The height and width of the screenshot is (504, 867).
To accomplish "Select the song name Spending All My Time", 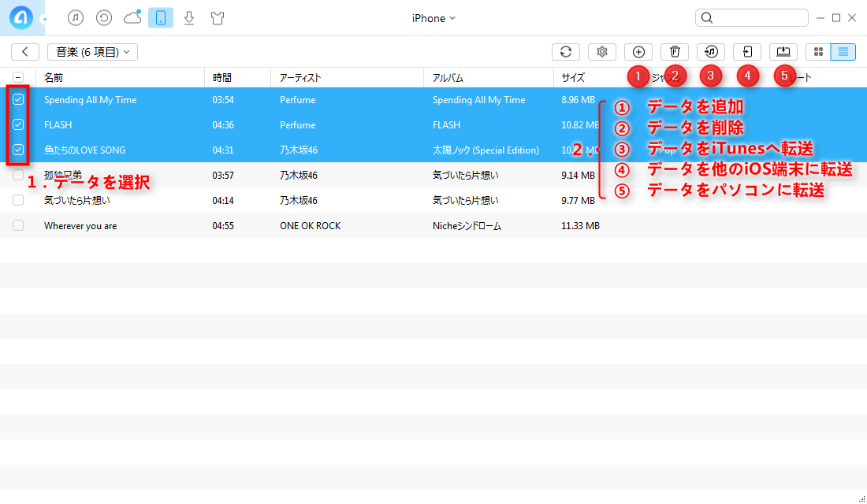I will 90,100.
